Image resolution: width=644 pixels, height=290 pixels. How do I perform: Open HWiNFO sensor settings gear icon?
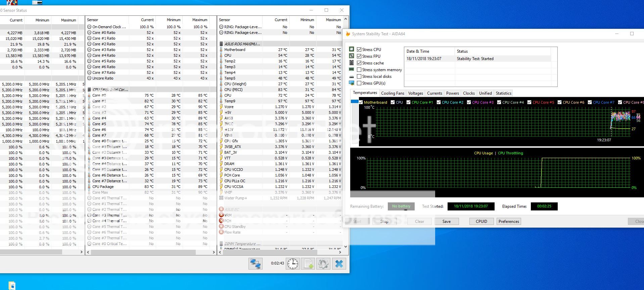coord(323,264)
